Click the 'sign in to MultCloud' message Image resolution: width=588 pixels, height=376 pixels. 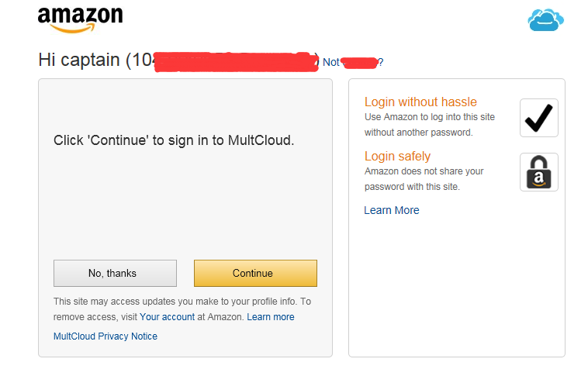click(x=174, y=140)
